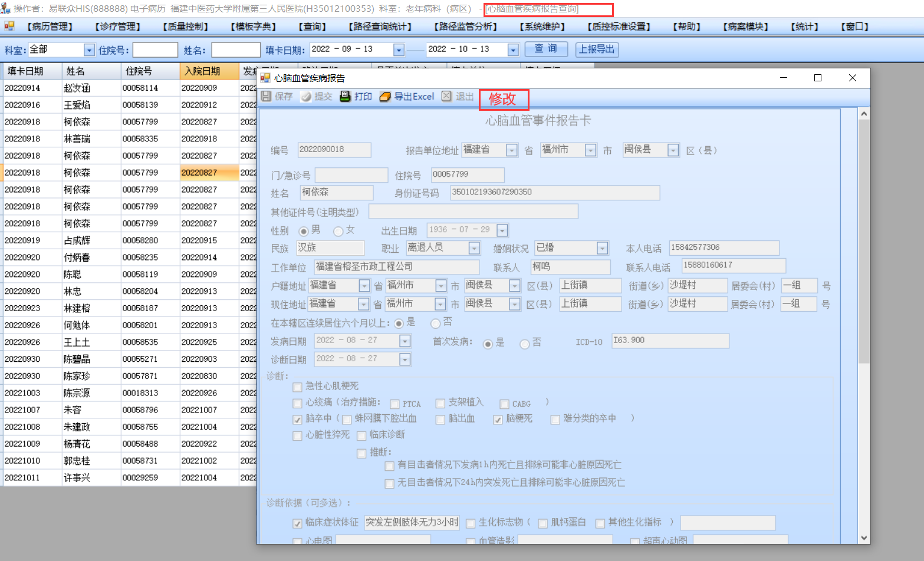Screen dimensions: 924x561
Task: Click the 查询 search button
Action: pos(546,49)
